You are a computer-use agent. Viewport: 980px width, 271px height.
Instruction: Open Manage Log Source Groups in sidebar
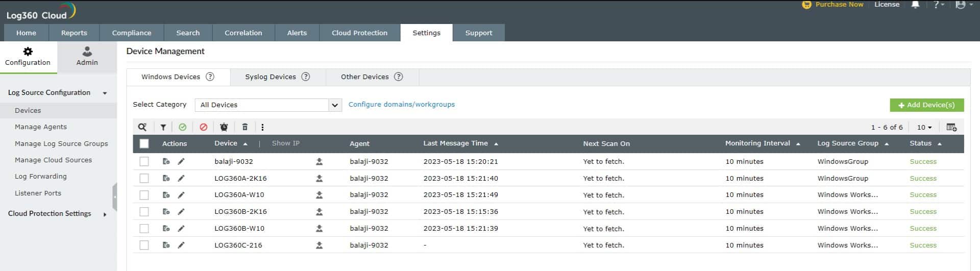pyautogui.click(x=61, y=143)
